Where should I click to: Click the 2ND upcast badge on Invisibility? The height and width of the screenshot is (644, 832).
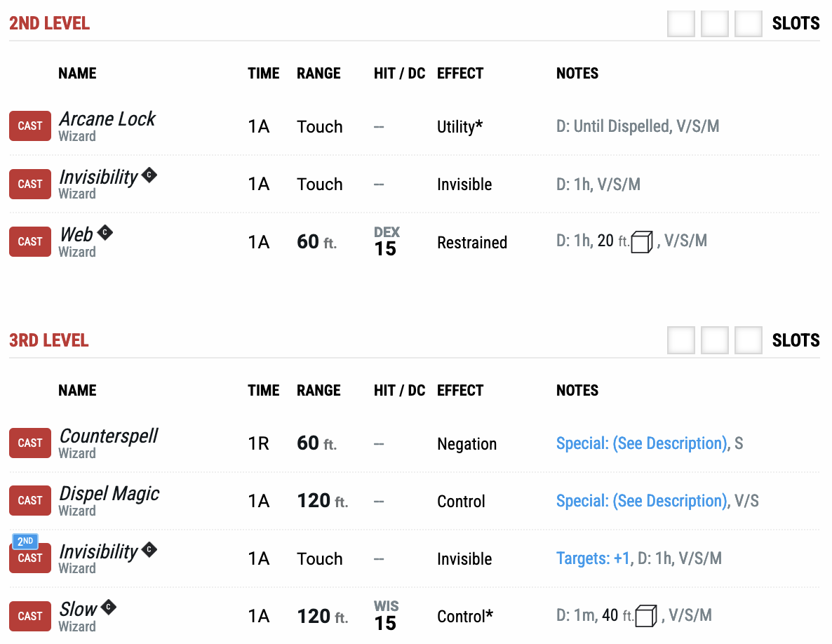click(25, 542)
